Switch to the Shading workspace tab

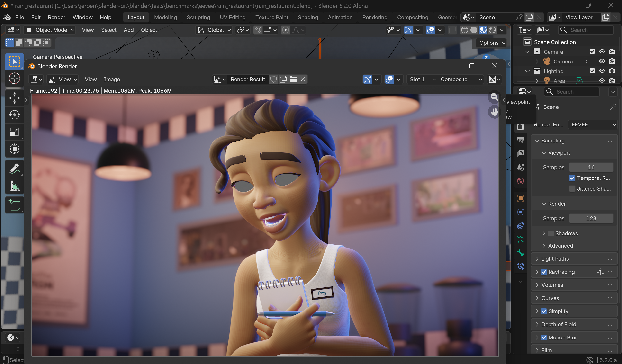[x=307, y=17]
